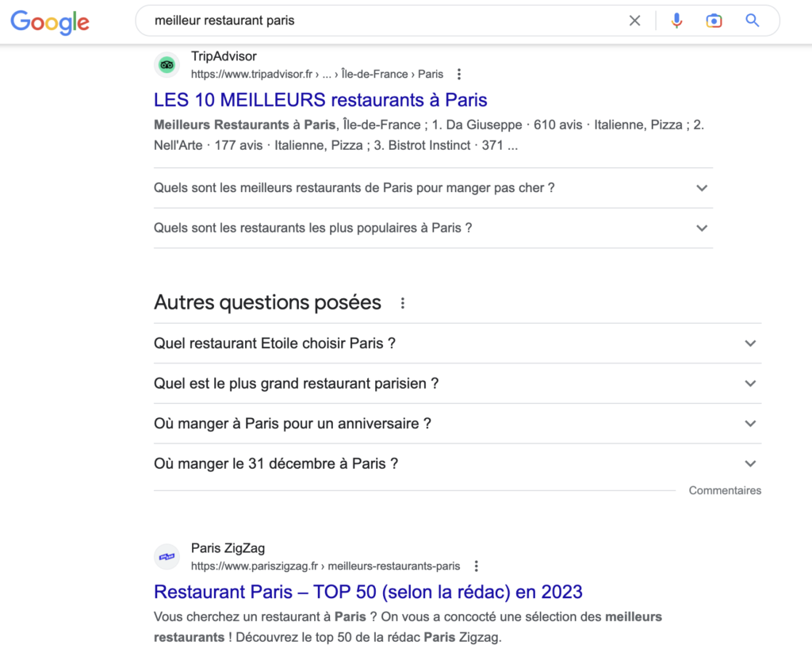Open Google Lens image search

click(x=714, y=21)
